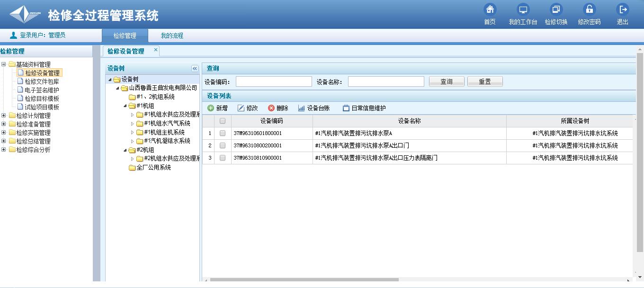The height and width of the screenshot is (288, 644).
Task: Focus the 设备编码 input field
Action: (274, 81)
